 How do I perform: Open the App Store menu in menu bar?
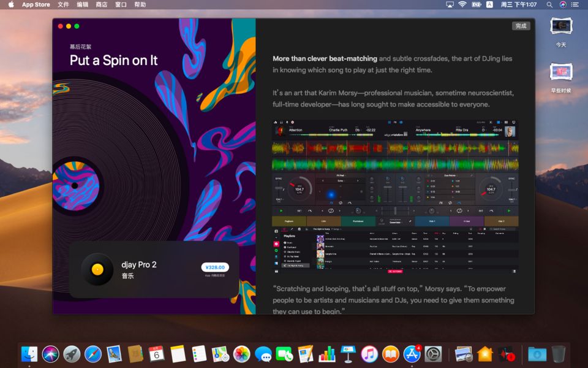click(36, 4)
